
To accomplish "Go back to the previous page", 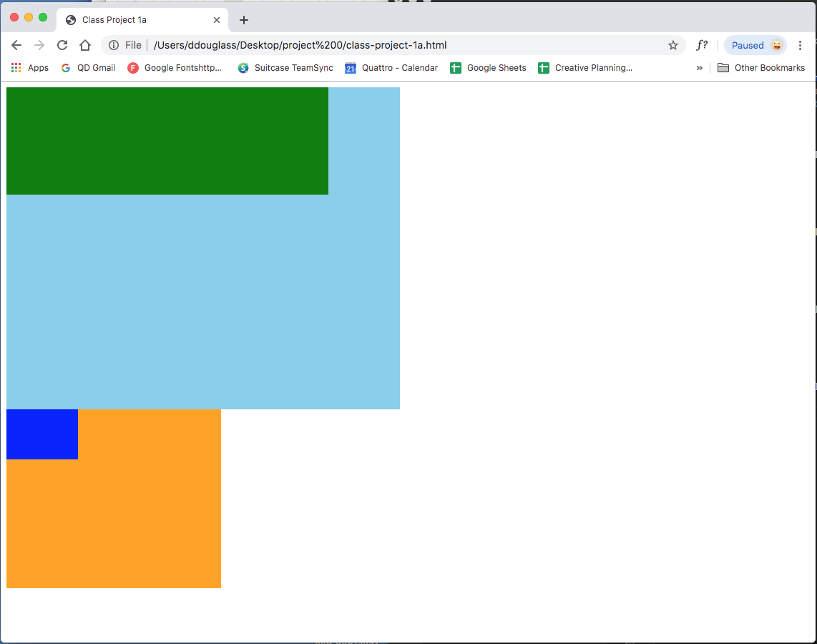I will point(16,45).
